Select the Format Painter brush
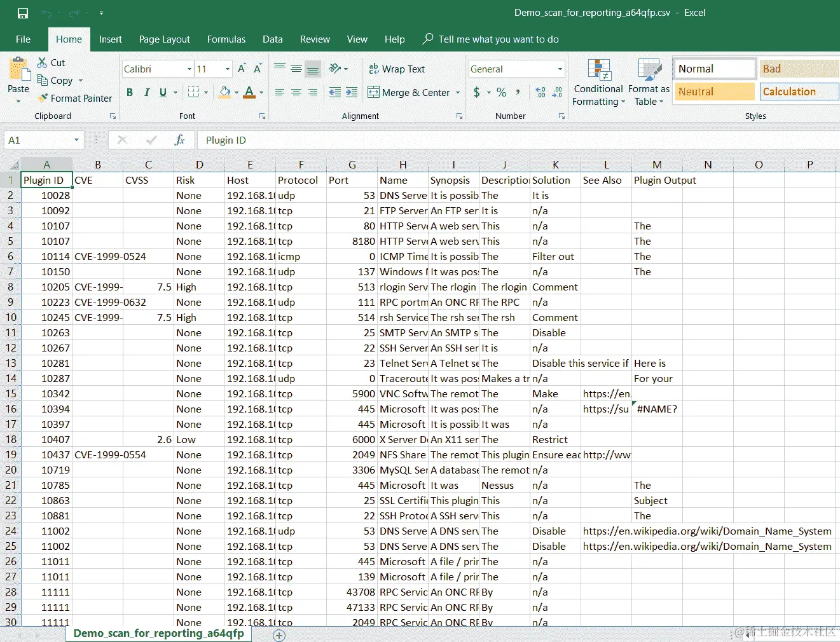Viewport: 840px width, 642px height. (43, 98)
